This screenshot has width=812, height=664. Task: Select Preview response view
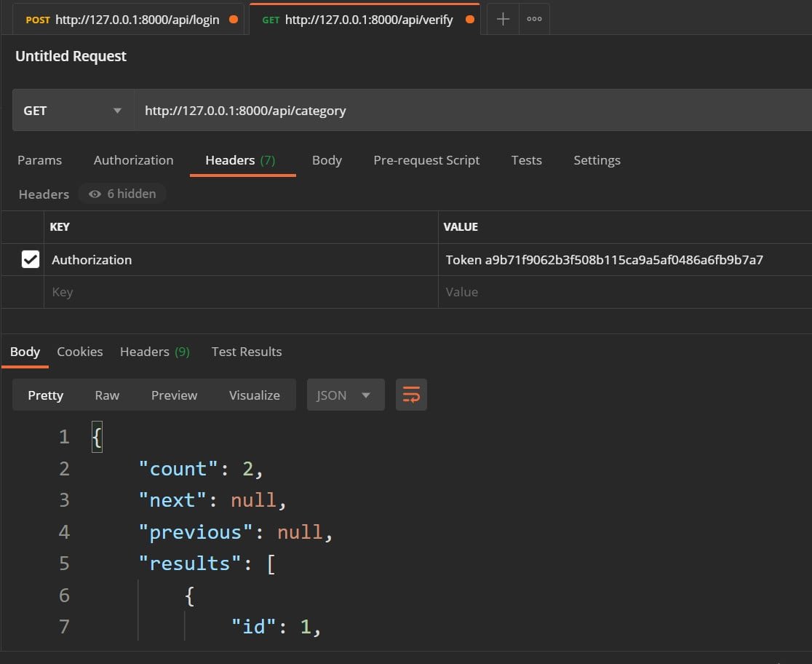174,395
